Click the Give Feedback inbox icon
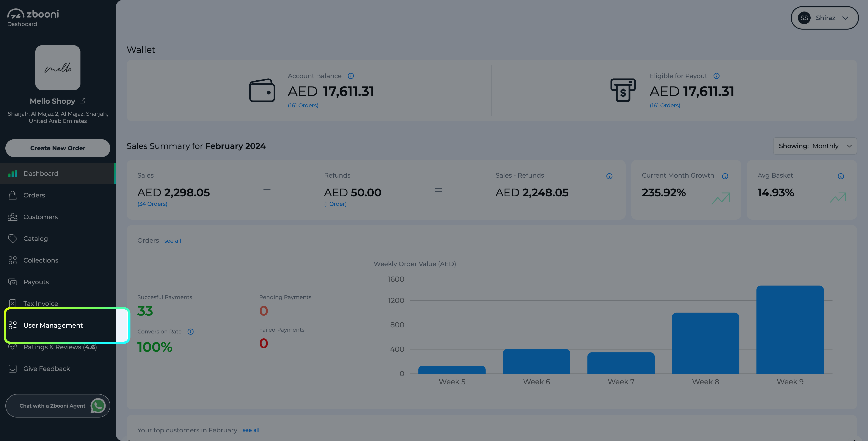 click(x=13, y=369)
